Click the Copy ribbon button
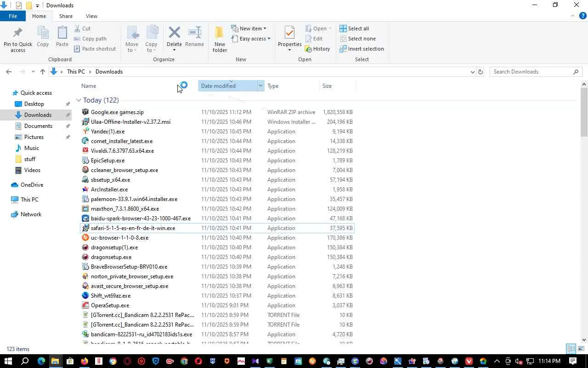The image size is (588, 368). pyautogui.click(x=43, y=37)
